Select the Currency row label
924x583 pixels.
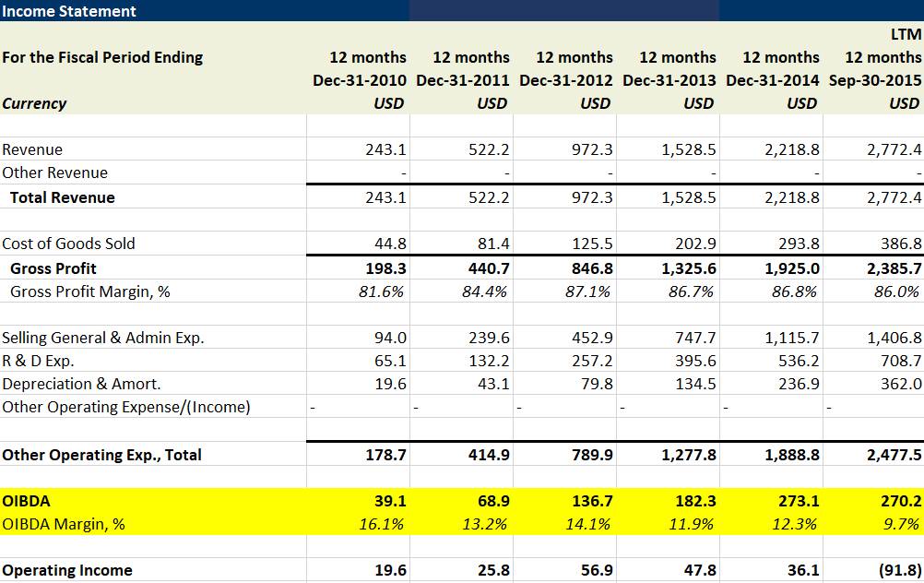(35, 103)
